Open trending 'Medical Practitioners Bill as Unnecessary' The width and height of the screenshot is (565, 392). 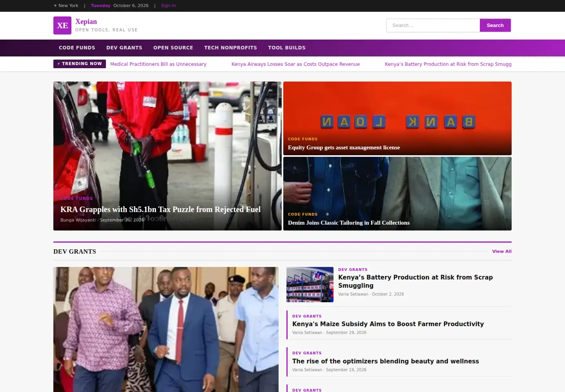click(x=158, y=64)
